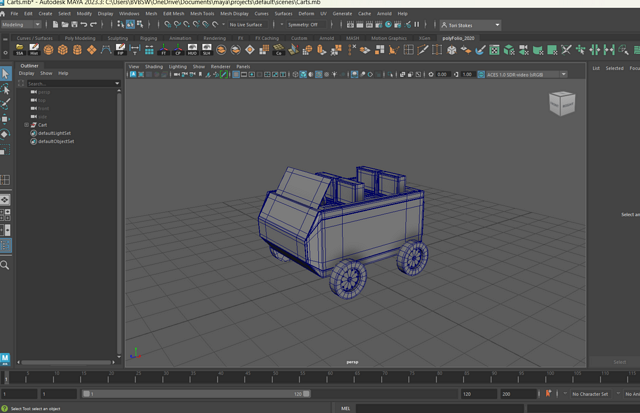Click the CP shelf button
The image size is (640, 413).
click(x=178, y=50)
